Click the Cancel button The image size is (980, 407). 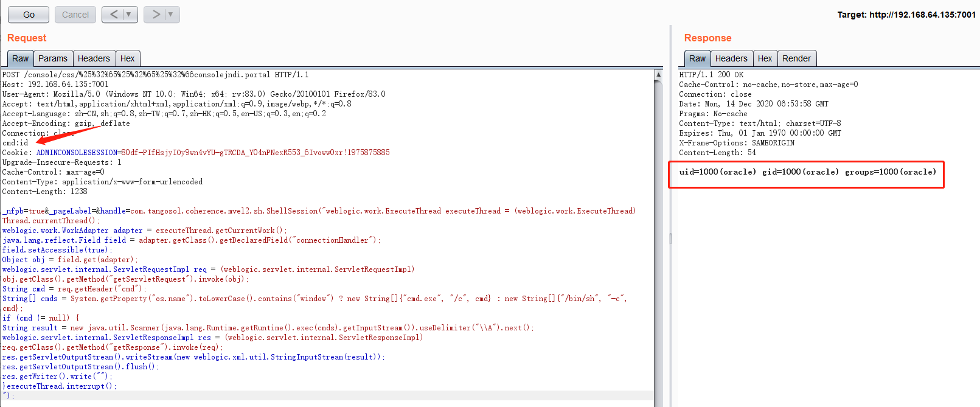[75, 15]
